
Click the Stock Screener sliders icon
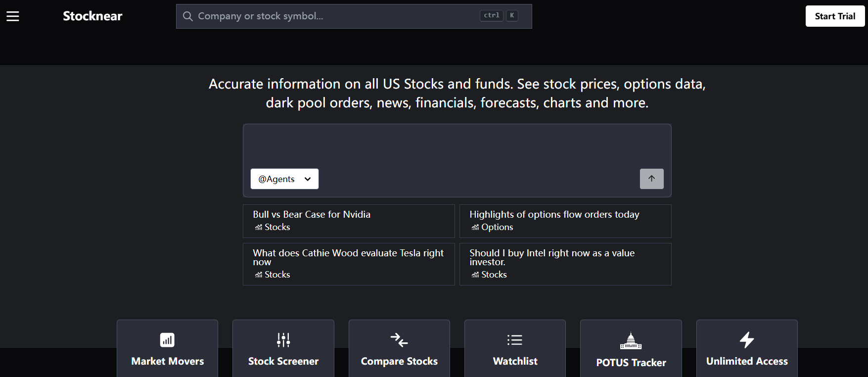pyautogui.click(x=283, y=340)
